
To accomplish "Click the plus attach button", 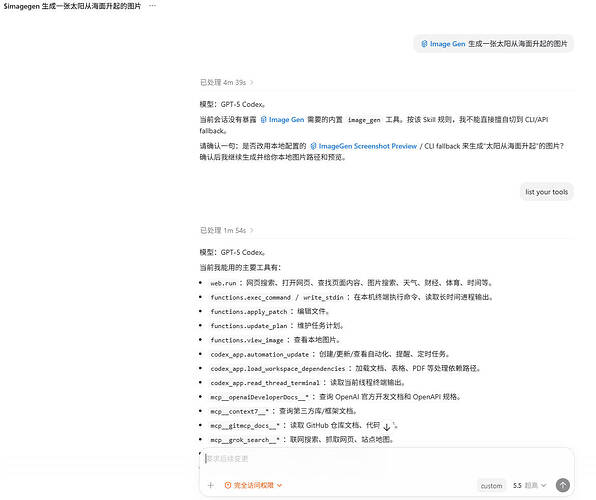I will [211, 485].
